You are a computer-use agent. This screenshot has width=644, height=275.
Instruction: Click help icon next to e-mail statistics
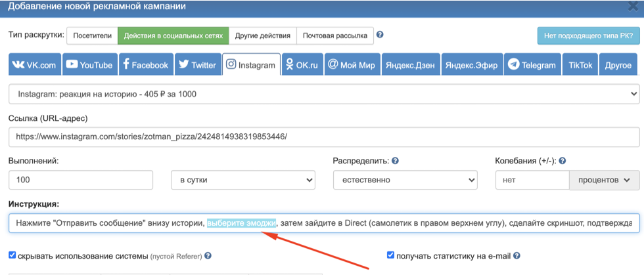(x=518, y=256)
